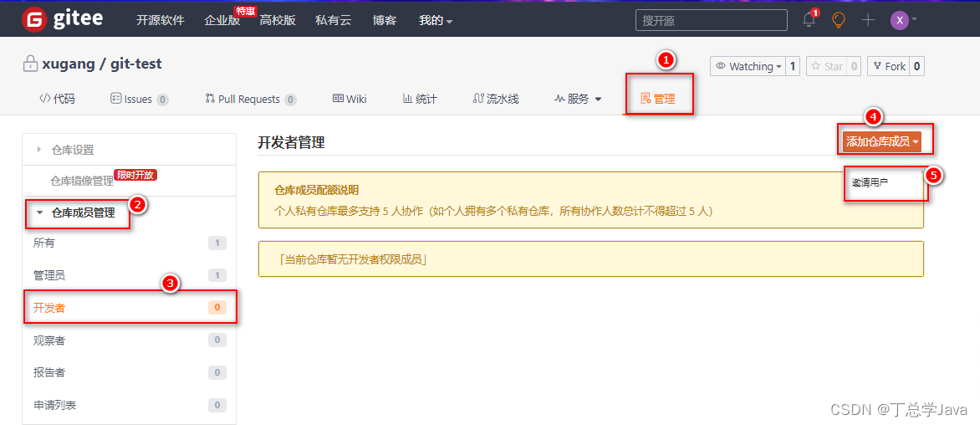Image resolution: width=980 pixels, height=425 pixels.
Task: Expand the 服务 dropdown tab
Action: tap(578, 99)
